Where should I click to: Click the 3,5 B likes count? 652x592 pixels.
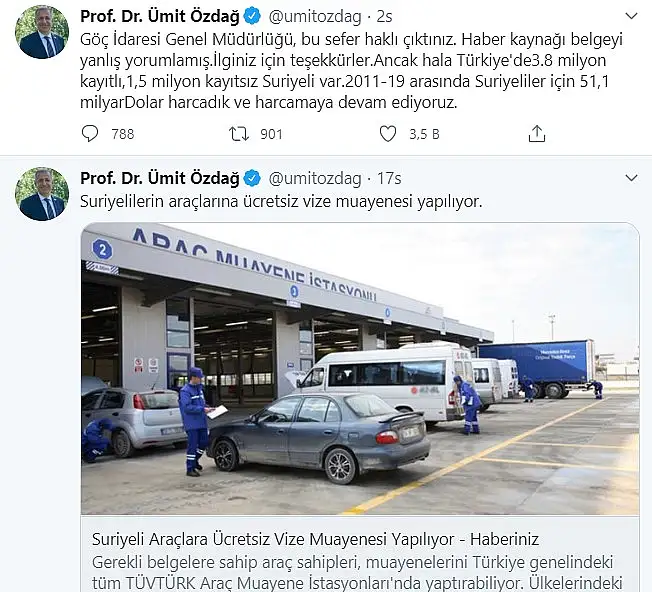(424, 134)
